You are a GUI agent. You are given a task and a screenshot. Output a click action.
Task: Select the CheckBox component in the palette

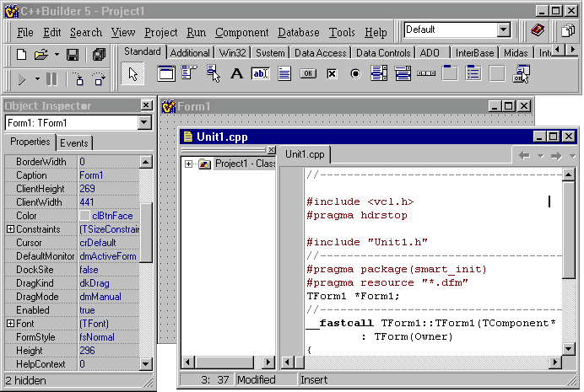[x=332, y=73]
